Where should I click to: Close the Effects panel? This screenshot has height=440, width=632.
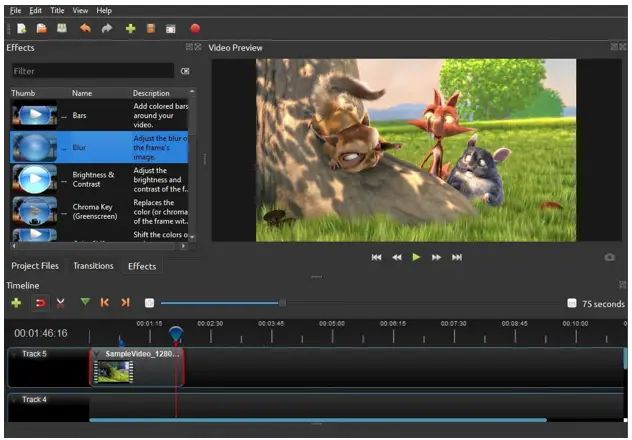click(x=198, y=47)
